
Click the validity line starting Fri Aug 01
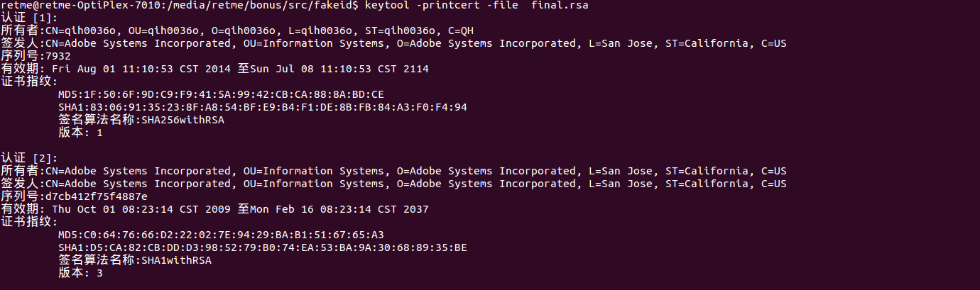tap(239, 69)
